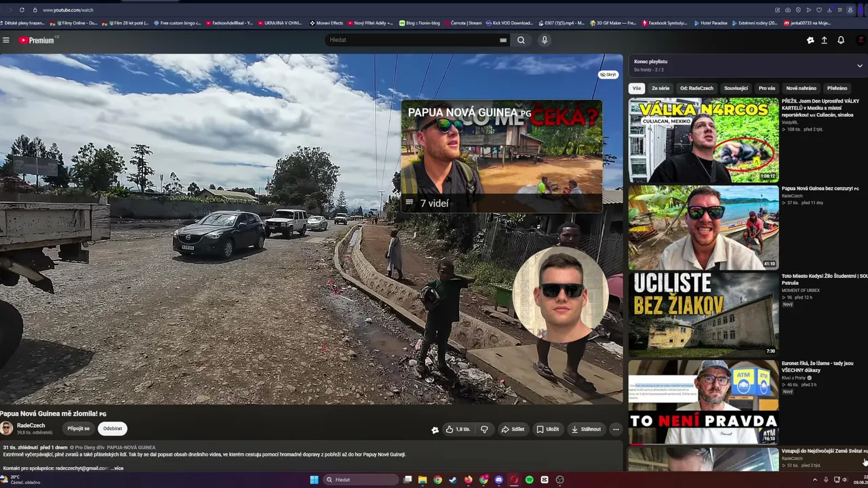Open Firefox from taskbar

[469, 480]
